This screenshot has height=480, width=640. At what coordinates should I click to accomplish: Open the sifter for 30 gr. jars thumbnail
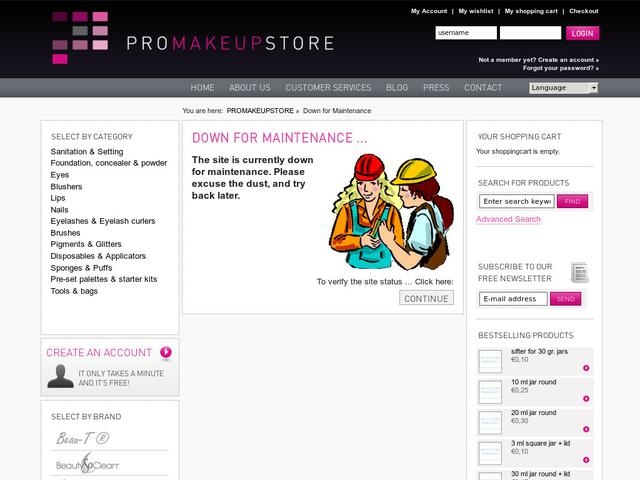coord(490,361)
